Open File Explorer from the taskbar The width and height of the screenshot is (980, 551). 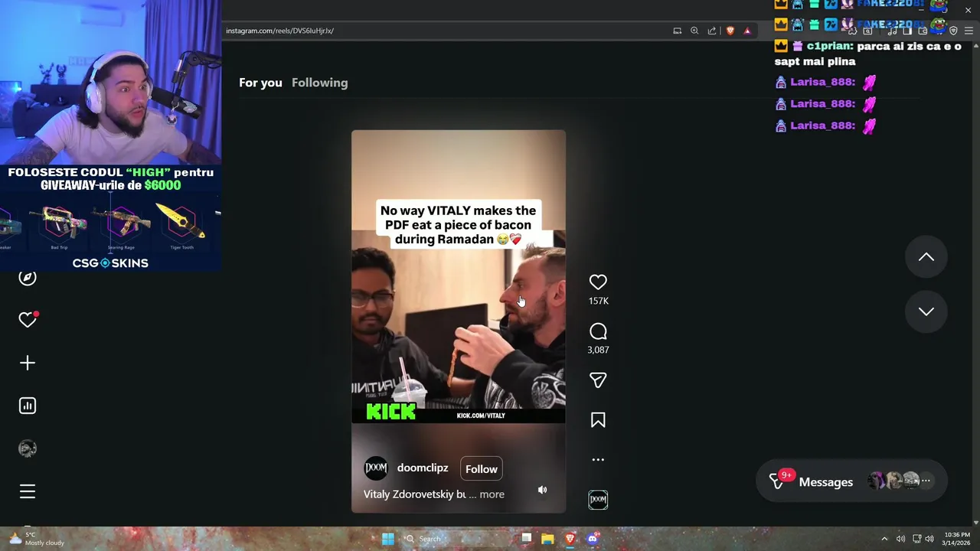547,539
